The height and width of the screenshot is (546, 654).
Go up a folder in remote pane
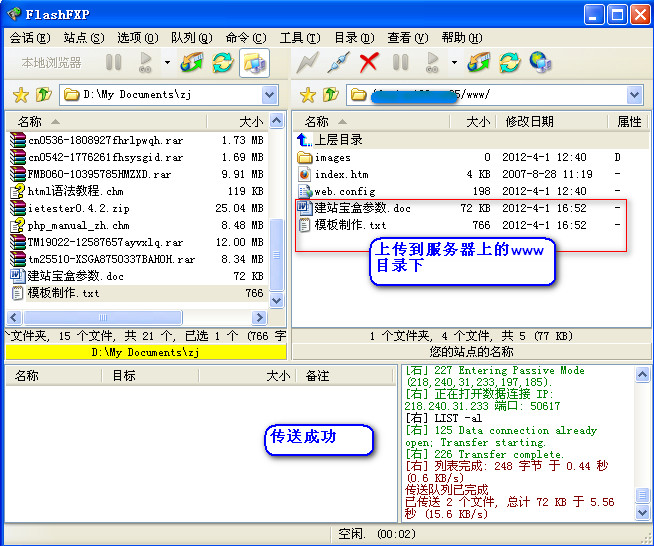coord(332,95)
